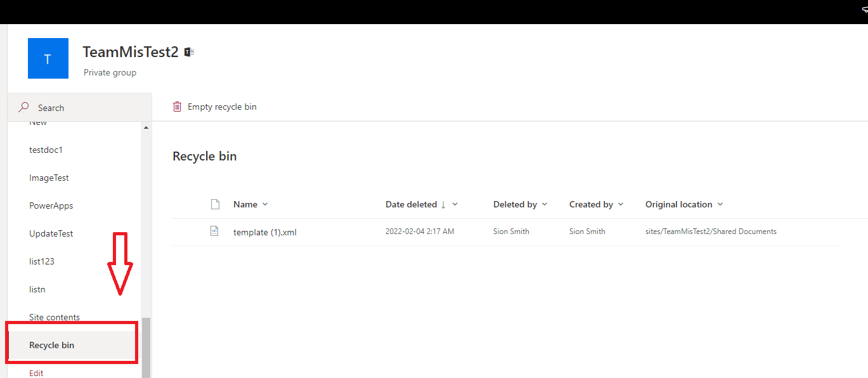
Task: Navigate to UpdateTest in the sidebar
Action: [x=51, y=233]
